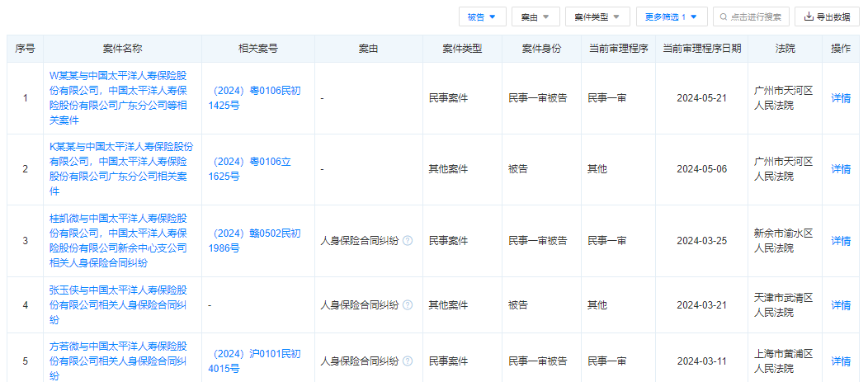Click the magnifier icon in search box

coord(723,17)
